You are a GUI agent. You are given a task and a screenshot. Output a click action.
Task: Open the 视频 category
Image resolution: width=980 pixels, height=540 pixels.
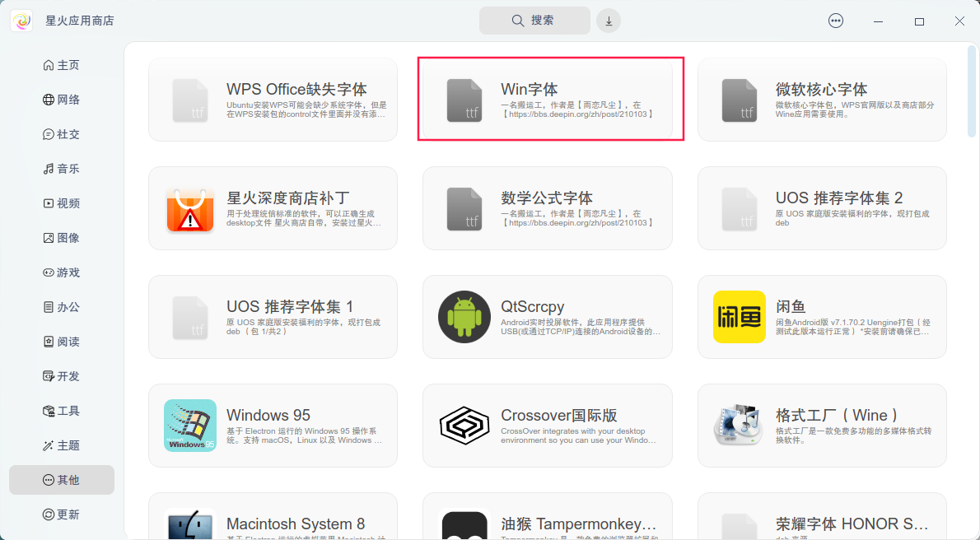click(x=67, y=202)
